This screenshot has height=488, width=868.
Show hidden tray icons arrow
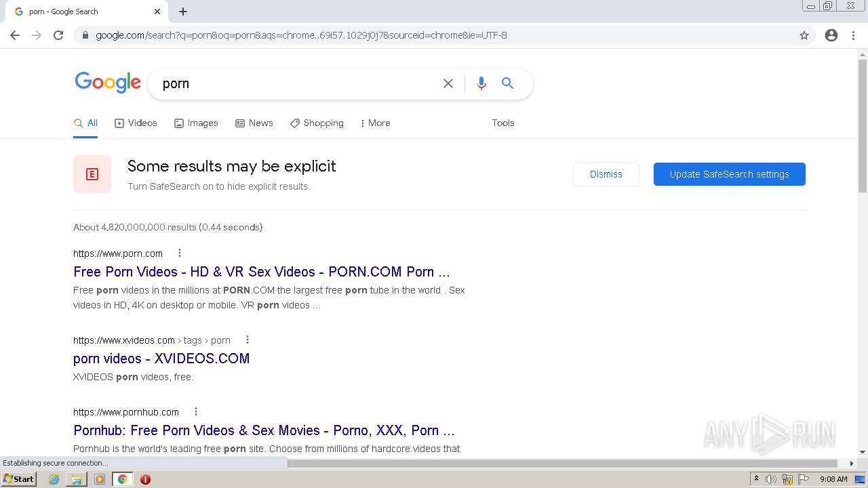[x=757, y=479]
